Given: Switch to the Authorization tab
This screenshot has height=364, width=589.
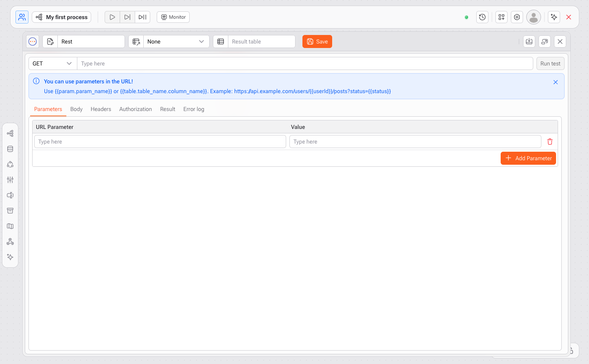Looking at the screenshot, I should [x=136, y=109].
